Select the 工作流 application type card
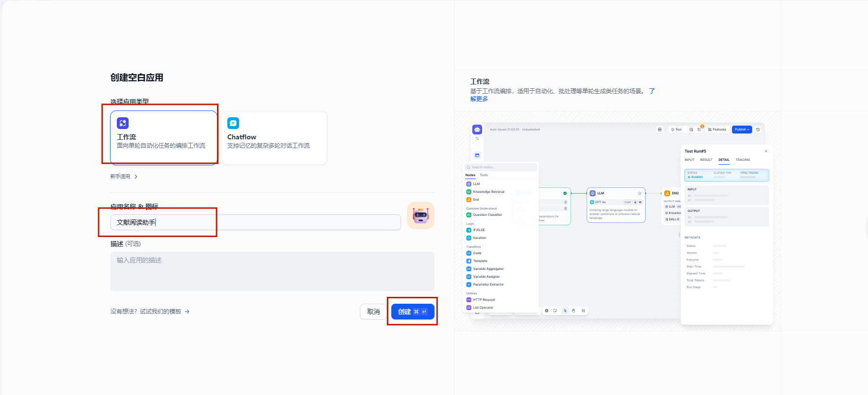The height and width of the screenshot is (395, 868). [163, 138]
